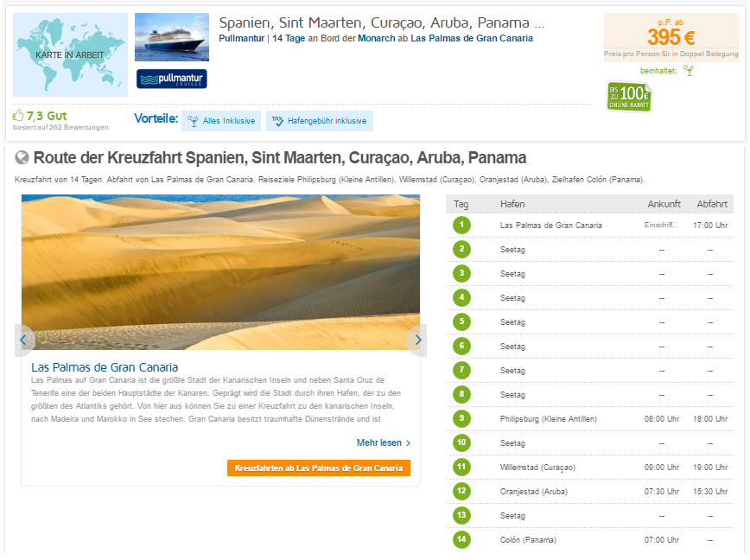The width and height of the screenshot is (750, 560).
Task: Click the cocktail glass icon beside beinhaltet
Action: click(689, 71)
